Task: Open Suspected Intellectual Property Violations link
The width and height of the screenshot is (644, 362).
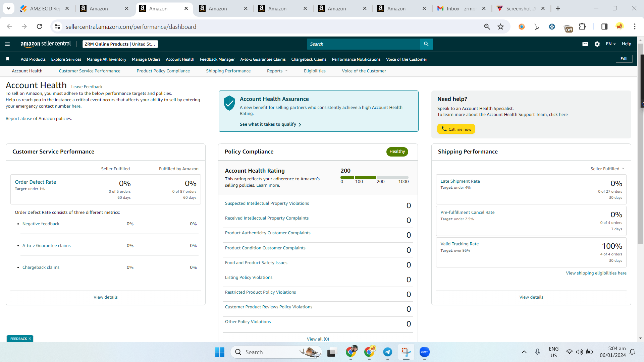Action: click(267, 203)
